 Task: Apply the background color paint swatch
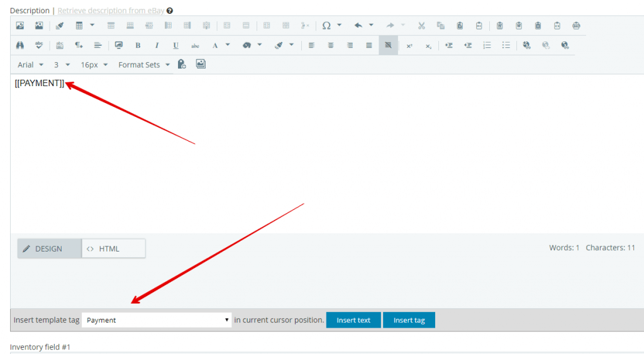point(247,45)
